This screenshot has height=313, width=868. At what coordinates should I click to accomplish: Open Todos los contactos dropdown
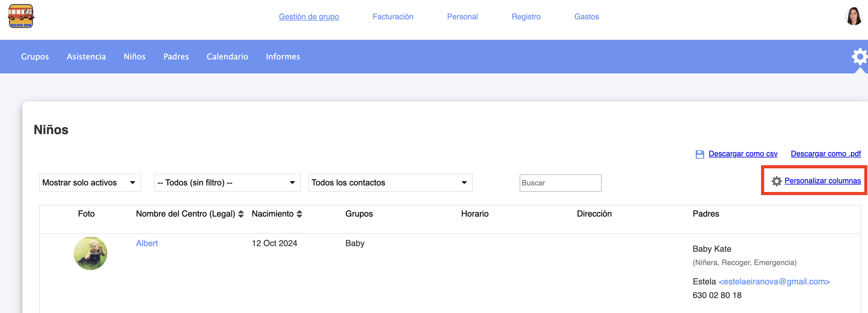[390, 182]
